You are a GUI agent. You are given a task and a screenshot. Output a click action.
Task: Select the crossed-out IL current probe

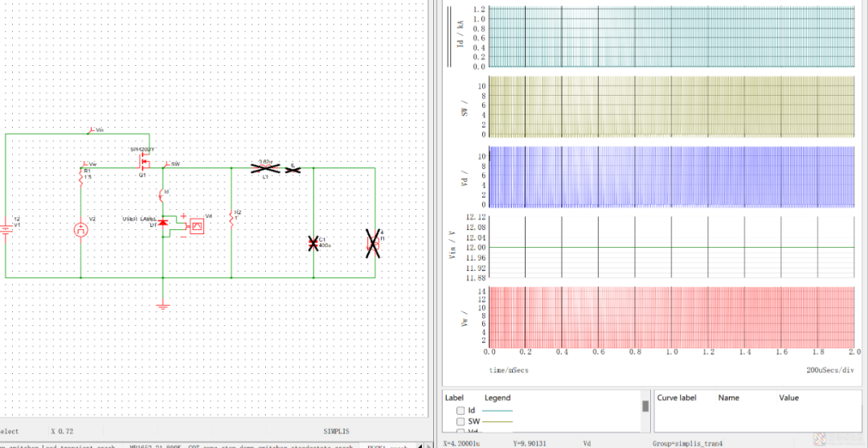click(x=293, y=170)
